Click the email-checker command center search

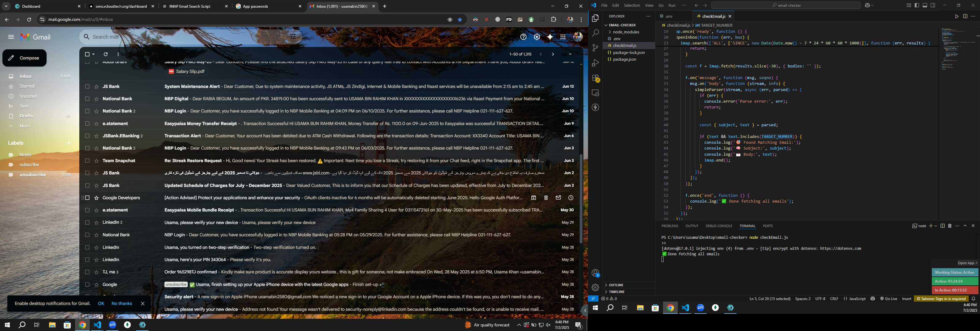click(x=786, y=5)
